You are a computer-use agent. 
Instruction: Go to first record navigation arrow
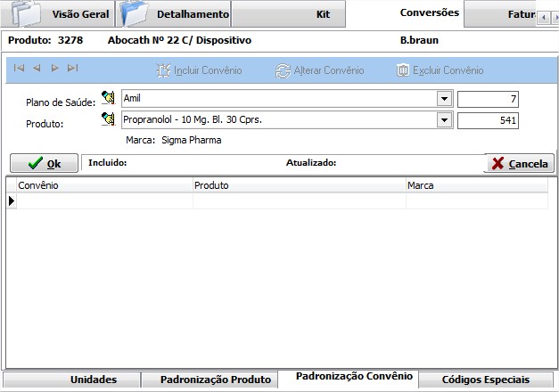[19, 69]
